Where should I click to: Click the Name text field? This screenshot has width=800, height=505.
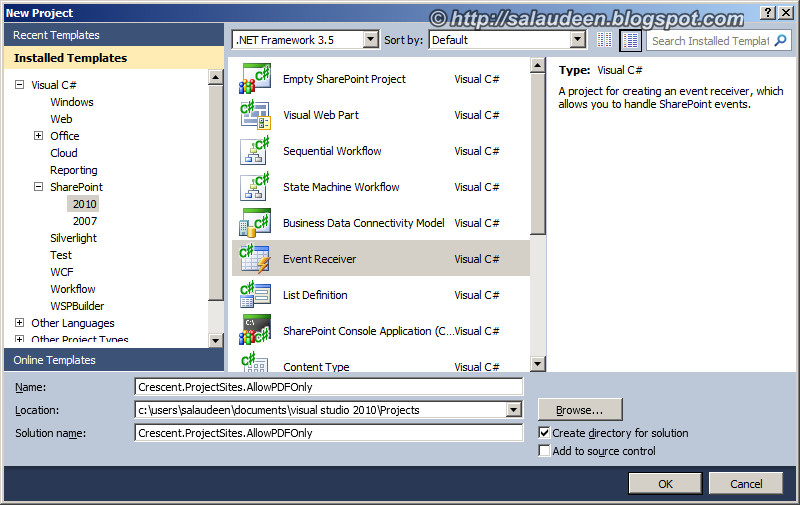click(329, 387)
